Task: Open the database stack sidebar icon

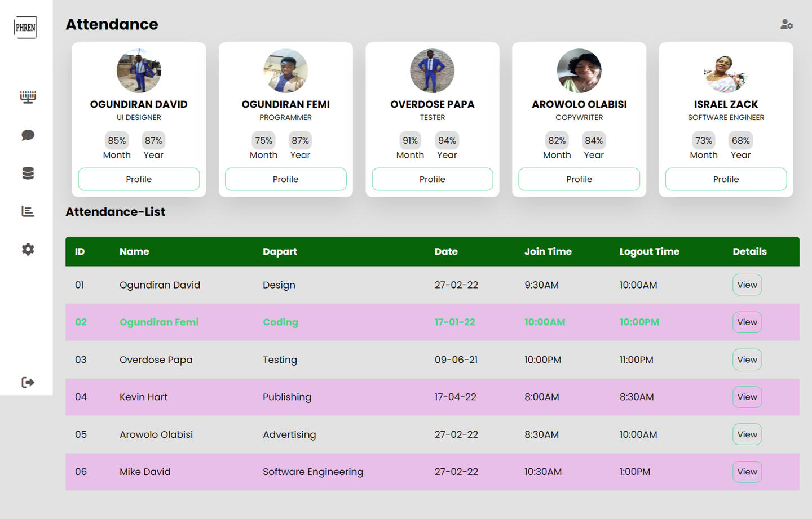Action: [x=28, y=174]
